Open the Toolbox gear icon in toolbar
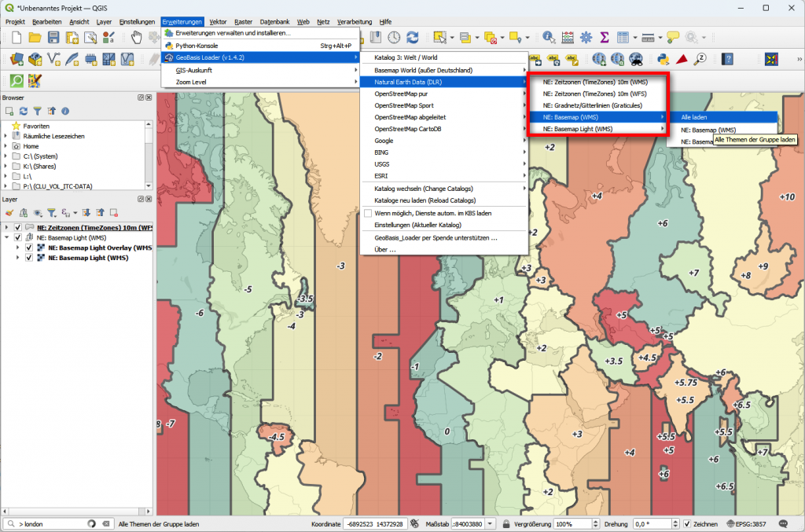 click(x=586, y=37)
